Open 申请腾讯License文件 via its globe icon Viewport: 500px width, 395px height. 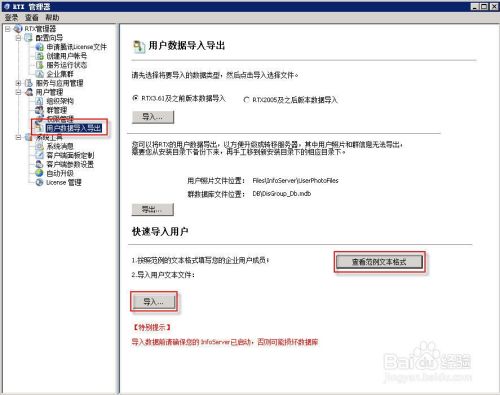(39, 47)
